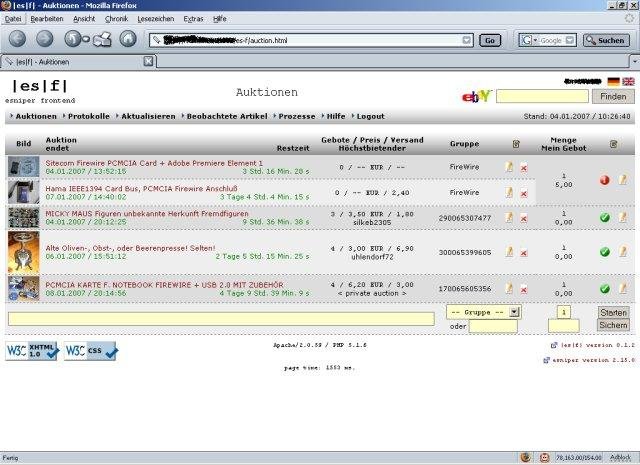Image resolution: width=640 pixels, height=465 pixels.
Task: Click the eBay logo
Action: (476, 96)
